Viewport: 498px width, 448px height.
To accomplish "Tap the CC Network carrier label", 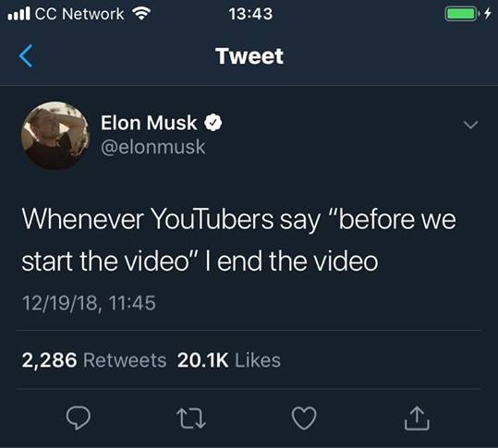I will point(79,14).
